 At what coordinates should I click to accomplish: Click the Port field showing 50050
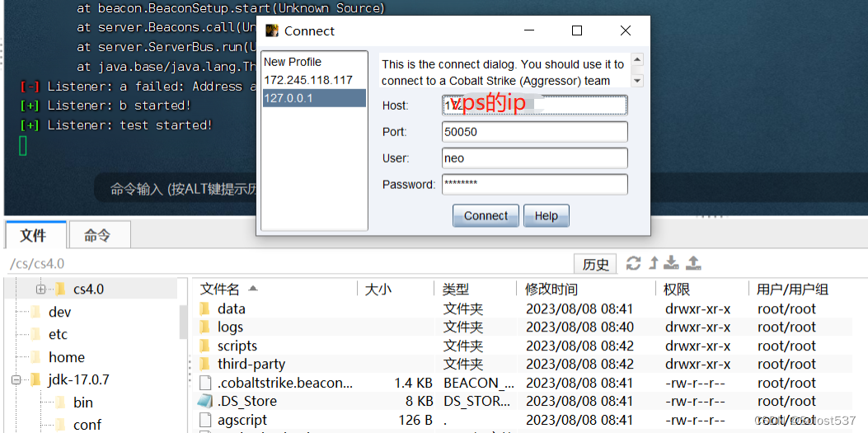coord(535,132)
